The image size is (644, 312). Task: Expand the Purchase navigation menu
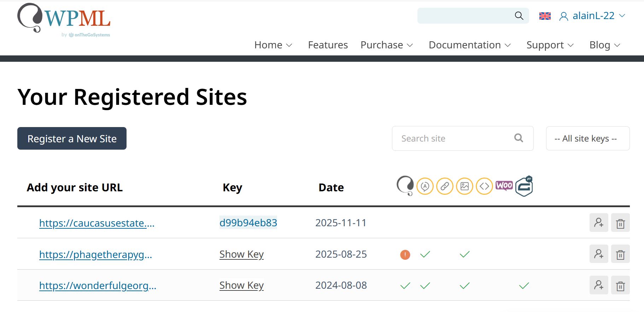pyautogui.click(x=387, y=45)
